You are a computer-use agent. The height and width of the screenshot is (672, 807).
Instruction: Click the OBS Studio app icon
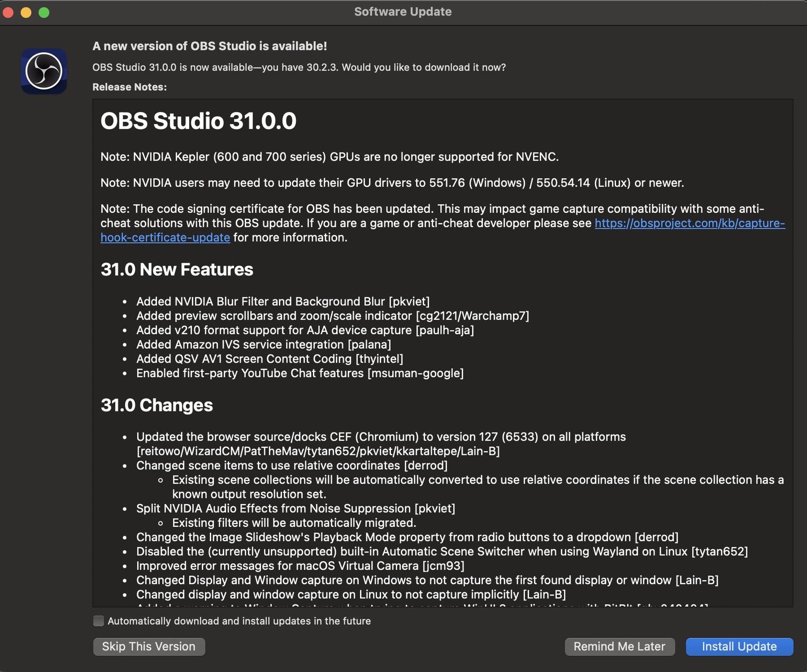tap(44, 71)
